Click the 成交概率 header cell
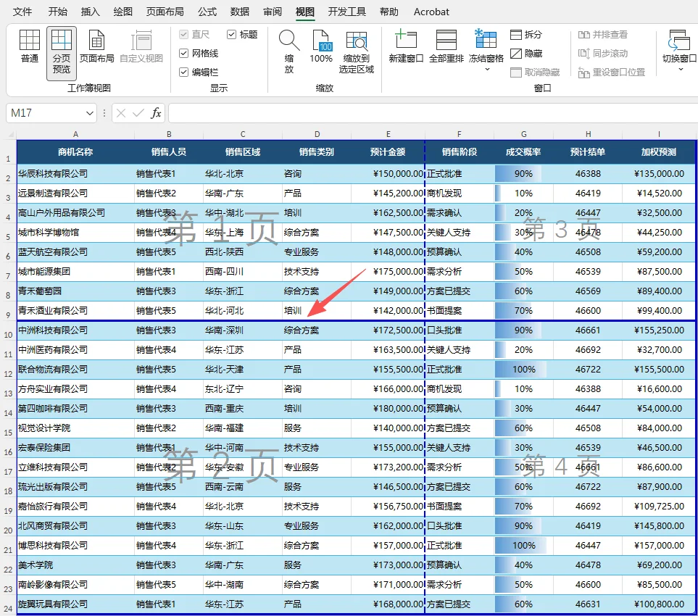698x616 pixels. tap(523, 152)
